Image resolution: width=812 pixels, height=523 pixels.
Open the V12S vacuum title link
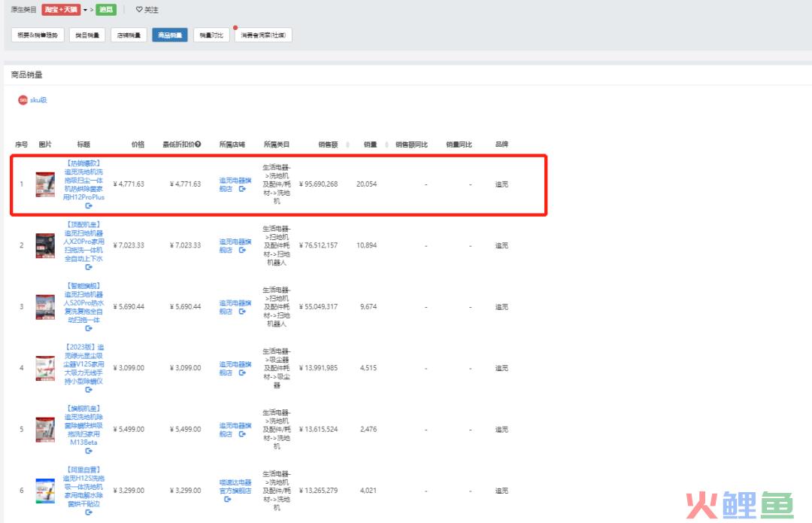tap(84, 364)
